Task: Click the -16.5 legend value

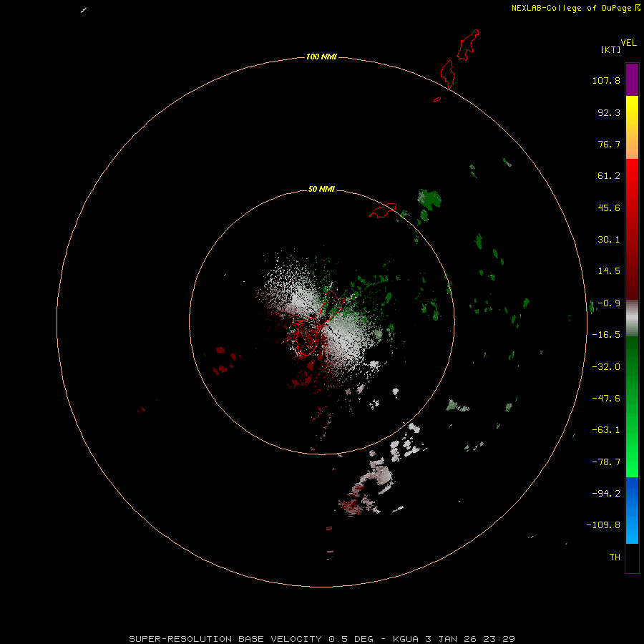Action: click(606, 335)
